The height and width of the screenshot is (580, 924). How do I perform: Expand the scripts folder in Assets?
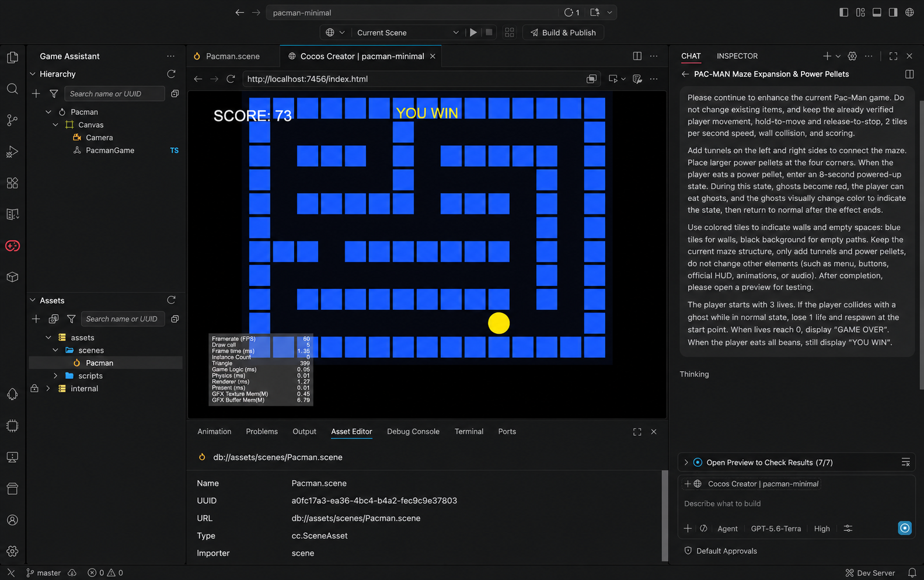(x=55, y=376)
